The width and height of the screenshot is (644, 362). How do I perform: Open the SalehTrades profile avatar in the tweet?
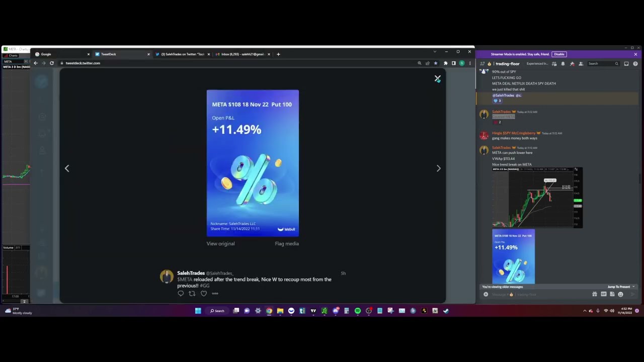click(x=167, y=277)
